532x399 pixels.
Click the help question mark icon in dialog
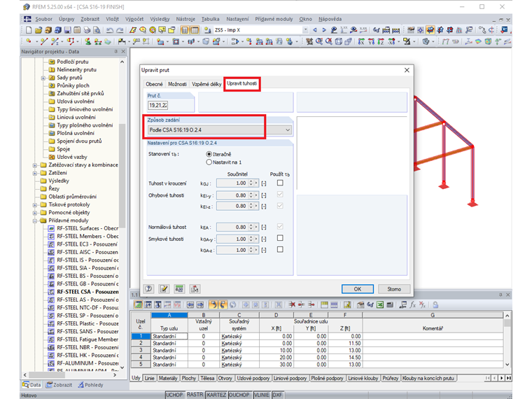(x=148, y=288)
